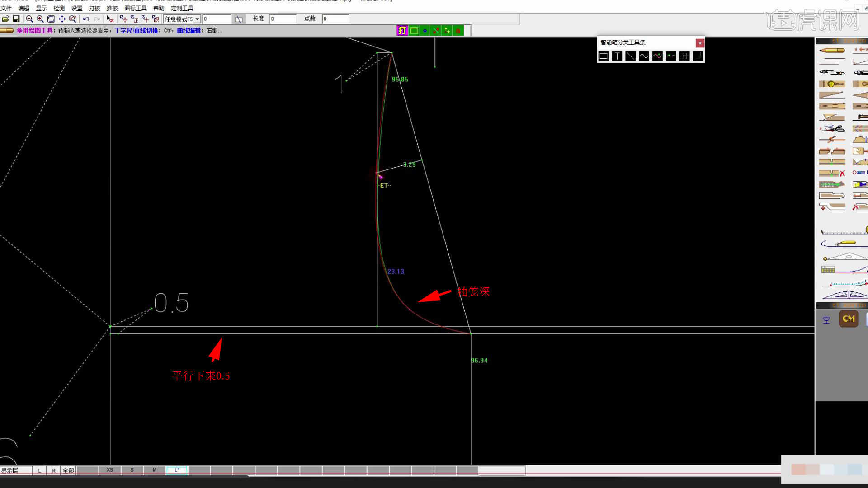Click the CM unit button

click(849, 319)
